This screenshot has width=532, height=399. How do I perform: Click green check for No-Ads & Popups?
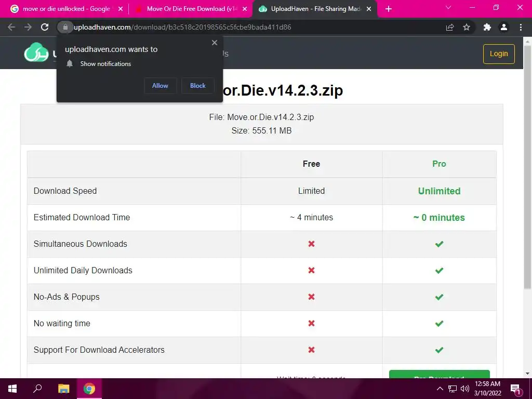pos(439,297)
